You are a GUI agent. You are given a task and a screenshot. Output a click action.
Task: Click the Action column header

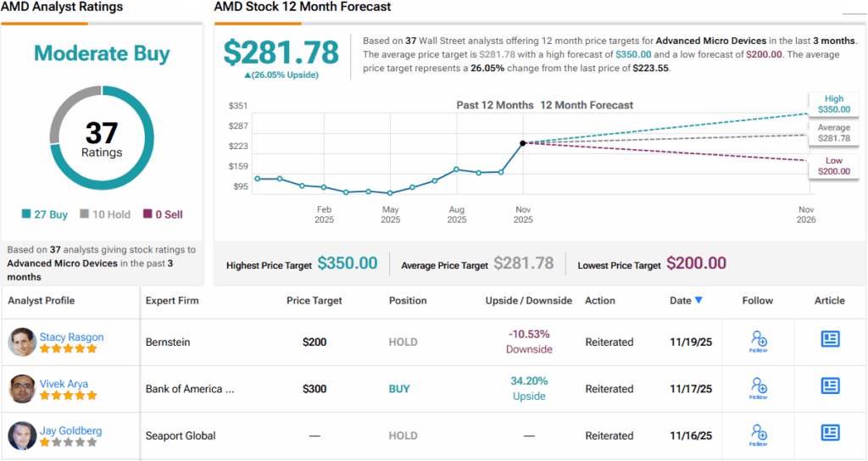tap(600, 301)
